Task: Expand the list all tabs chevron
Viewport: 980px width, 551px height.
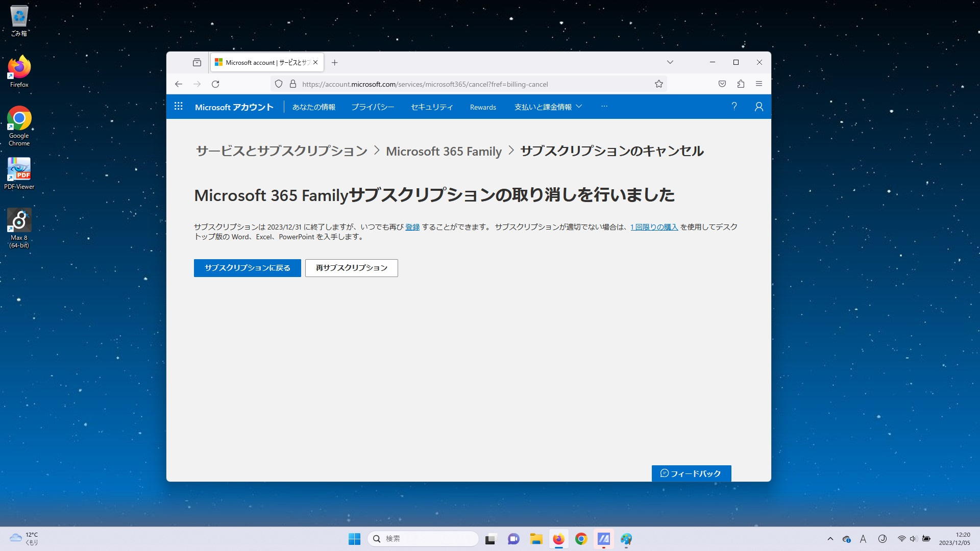Action: (670, 62)
